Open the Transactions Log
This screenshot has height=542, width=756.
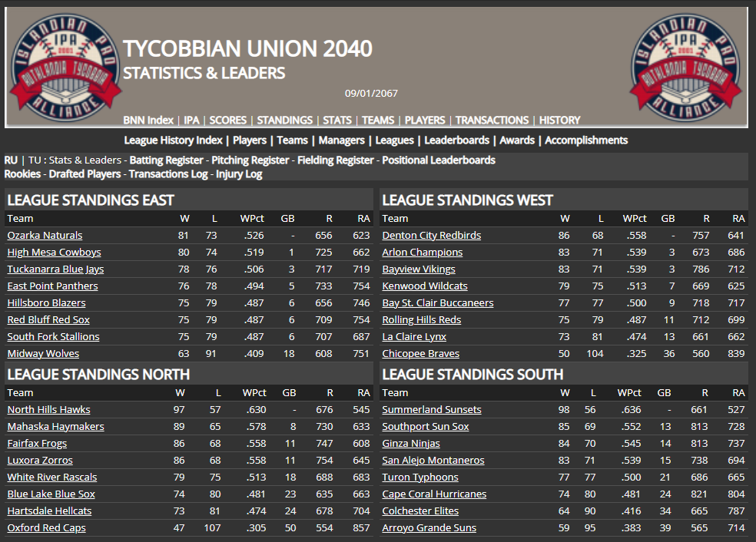[168, 174]
